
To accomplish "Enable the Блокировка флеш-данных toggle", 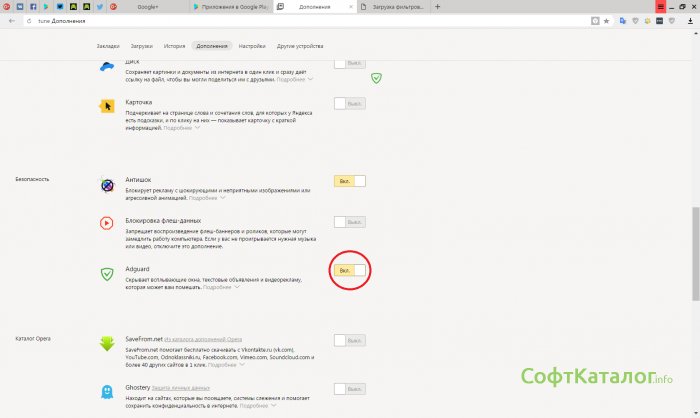I will pyautogui.click(x=349, y=221).
